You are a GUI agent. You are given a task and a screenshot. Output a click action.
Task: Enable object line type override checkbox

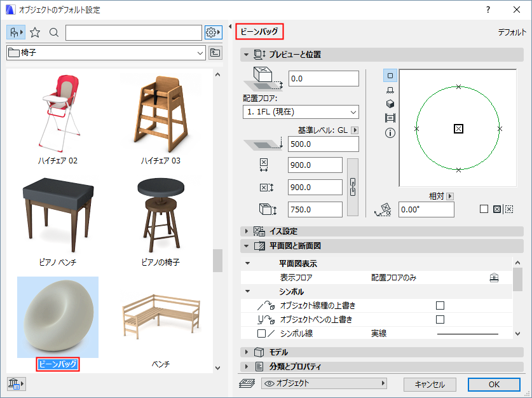click(440, 305)
